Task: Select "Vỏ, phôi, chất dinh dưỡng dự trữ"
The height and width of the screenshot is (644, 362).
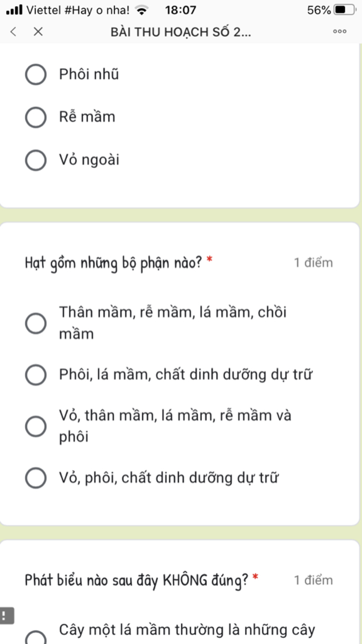Action: (x=36, y=478)
